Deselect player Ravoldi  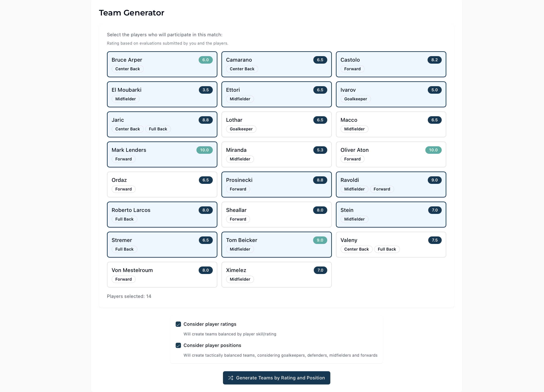(x=391, y=185)
